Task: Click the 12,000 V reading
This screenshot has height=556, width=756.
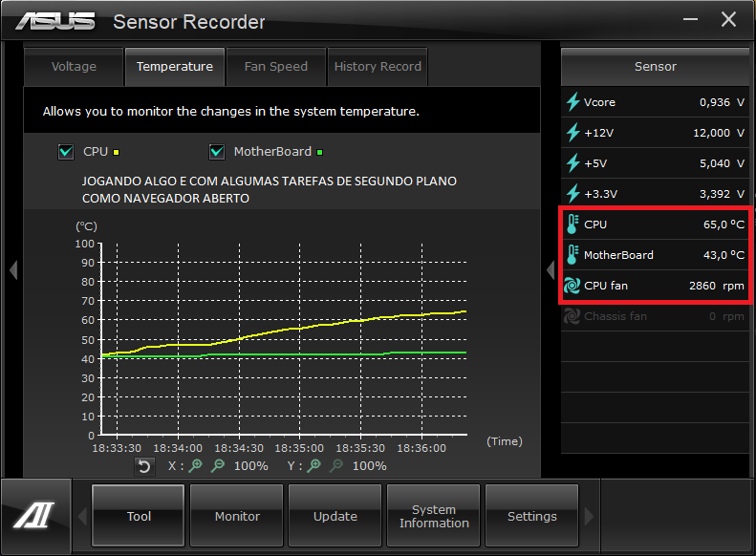Action: 719,133
